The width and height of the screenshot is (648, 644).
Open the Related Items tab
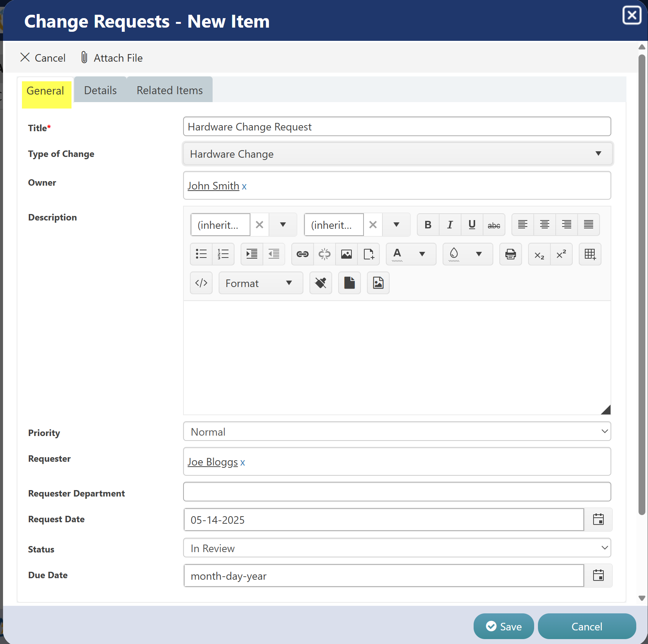[x=169, y=90]
